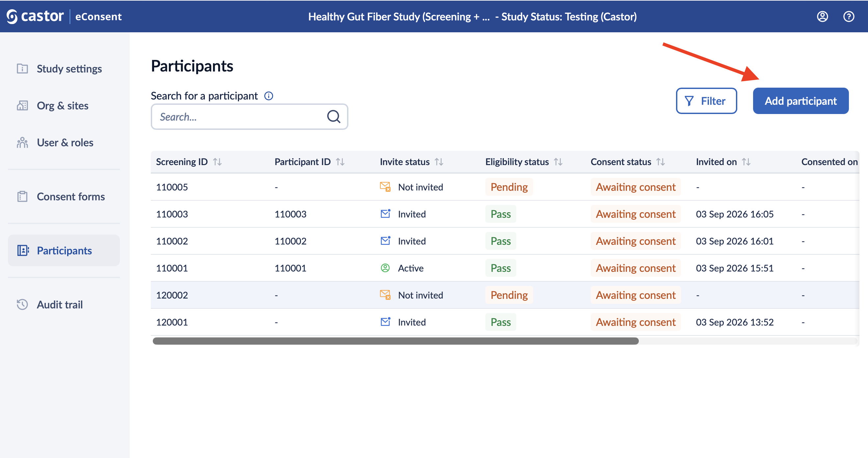Click Awaiting consent badge for 110001
Screen dimensions: 868x458
click(636, 268)
